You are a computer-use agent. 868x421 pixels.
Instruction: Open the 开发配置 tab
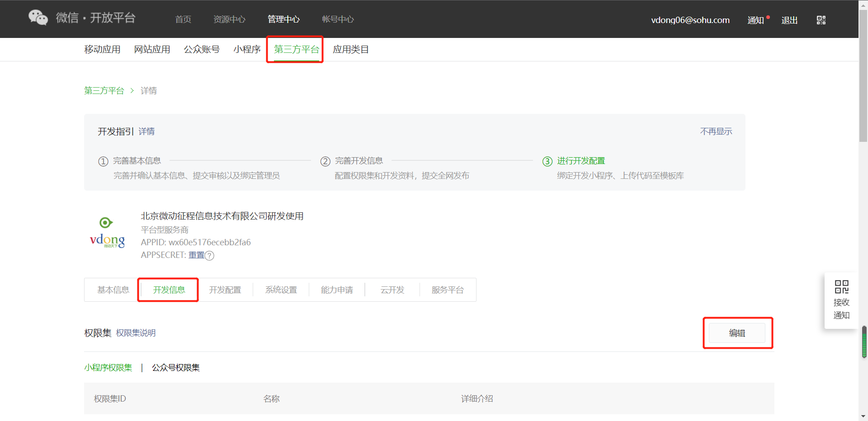click(225, 290)
